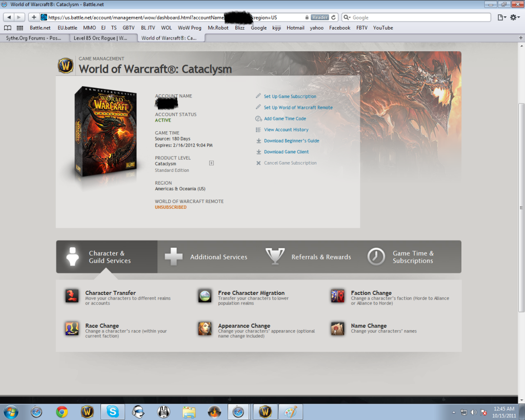Click the download arrow beside Download Beginner's Guide
Viewport: 525px width, 420px height.
pyautogui.click(x=258, y=141)
